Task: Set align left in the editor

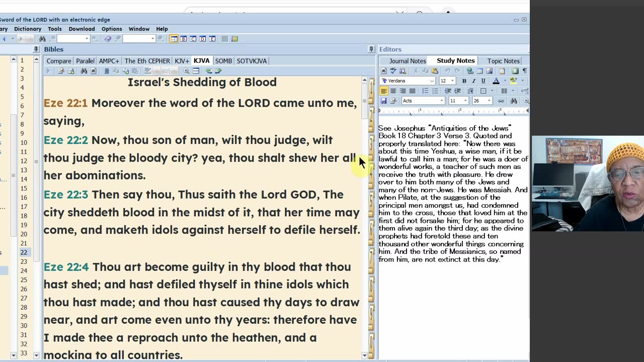Action: coord(384,91)
